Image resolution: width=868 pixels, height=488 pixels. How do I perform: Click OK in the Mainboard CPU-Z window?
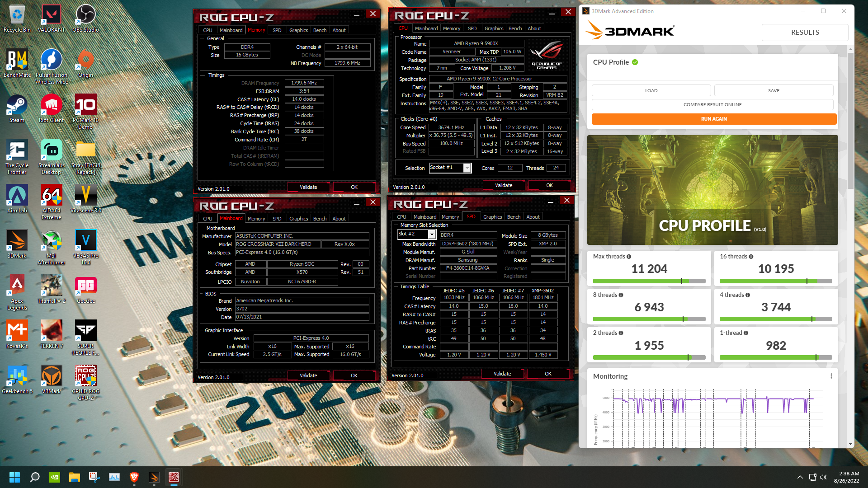click(354, 375)
